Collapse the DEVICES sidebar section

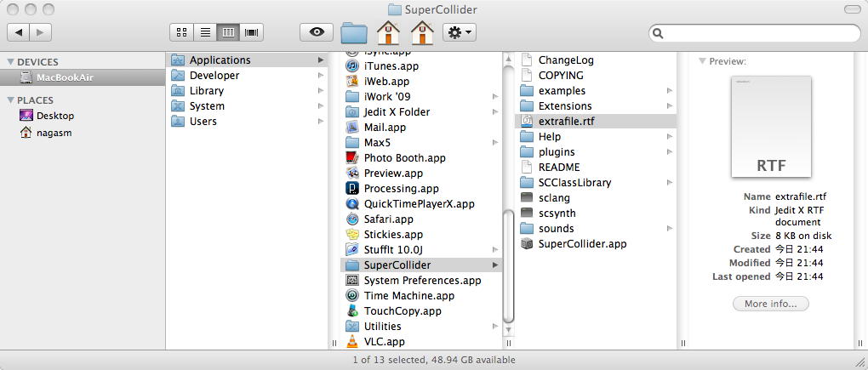10,62
